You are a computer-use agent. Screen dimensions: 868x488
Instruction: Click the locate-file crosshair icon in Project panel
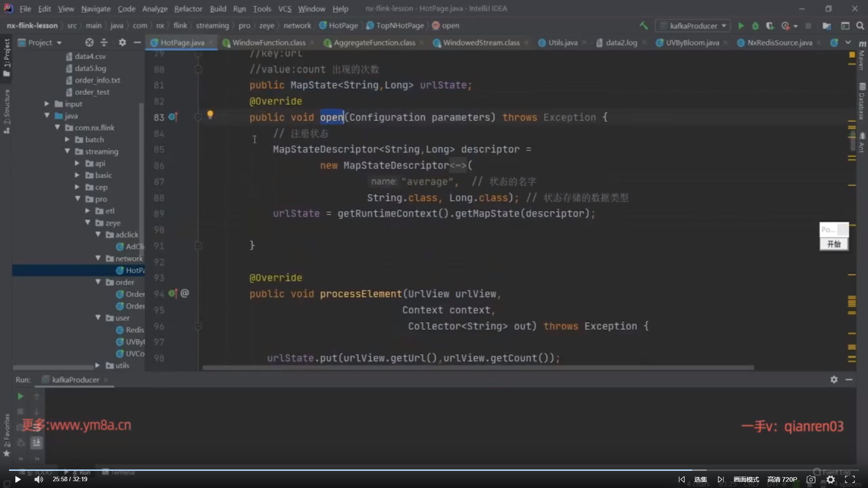pyautogui.click(x=89, y=42)
